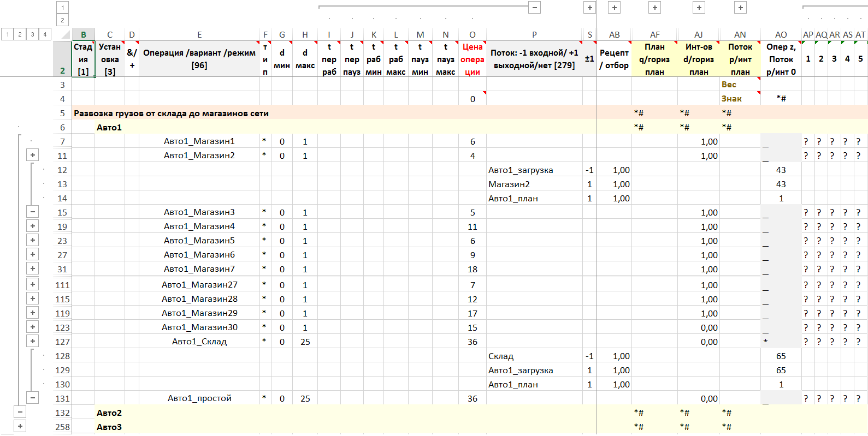Click column outline level 1 button

click(x=62, y=8)
